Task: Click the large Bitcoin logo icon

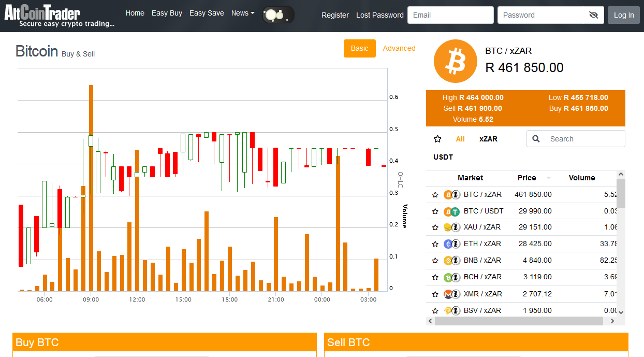Action: click(455, 61)
